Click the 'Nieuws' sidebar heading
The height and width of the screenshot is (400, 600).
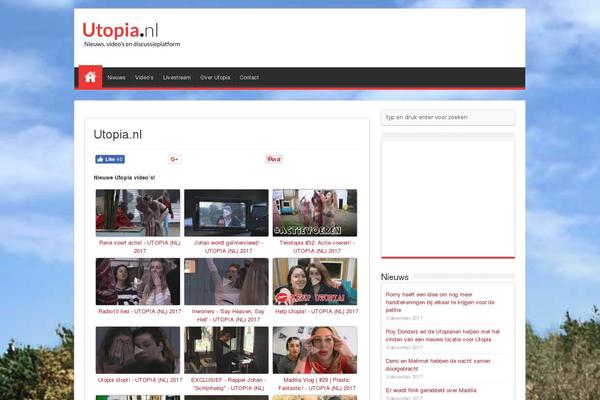395,277
